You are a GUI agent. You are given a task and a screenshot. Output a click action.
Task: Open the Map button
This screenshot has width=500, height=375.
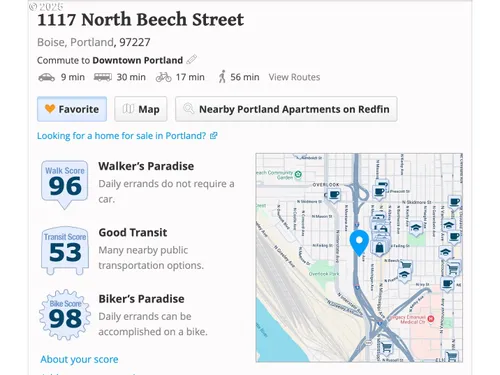point(141,109)
